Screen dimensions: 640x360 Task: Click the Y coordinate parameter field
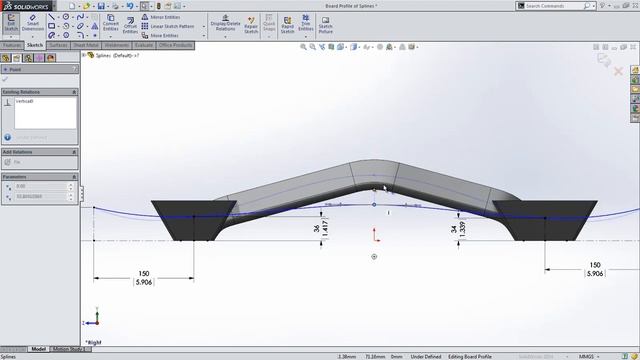41,197
